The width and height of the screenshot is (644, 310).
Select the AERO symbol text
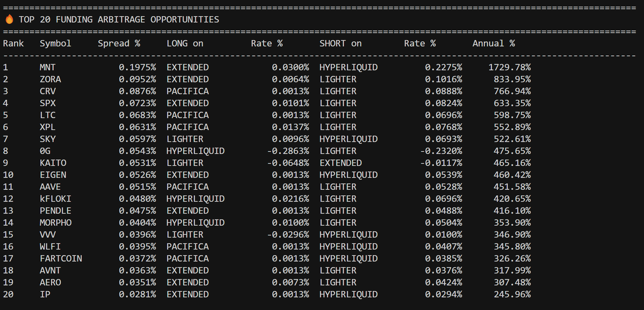[50, 283]
